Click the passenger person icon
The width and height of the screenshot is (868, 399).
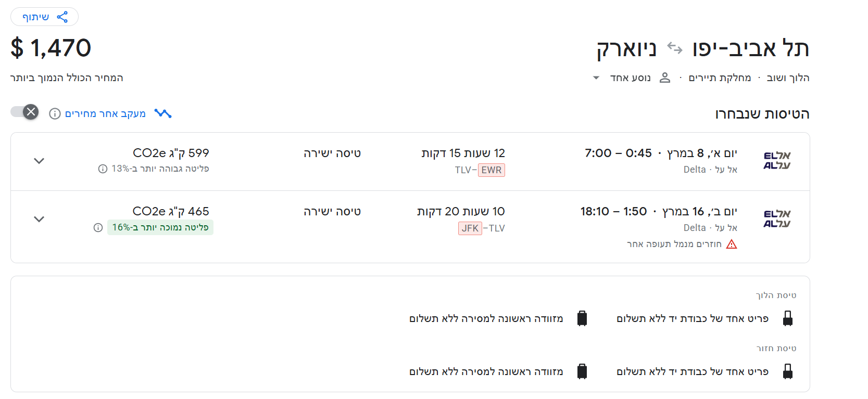pos(665,77)
